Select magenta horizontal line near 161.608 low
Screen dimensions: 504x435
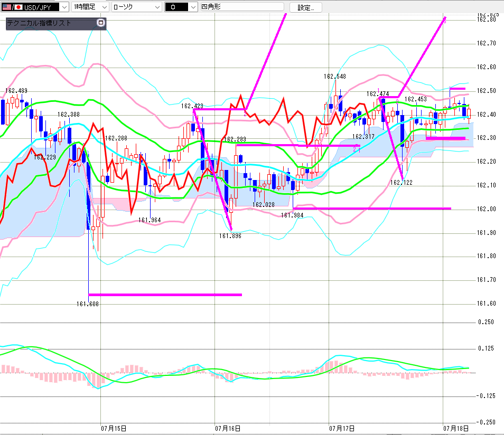coord(165,295)
